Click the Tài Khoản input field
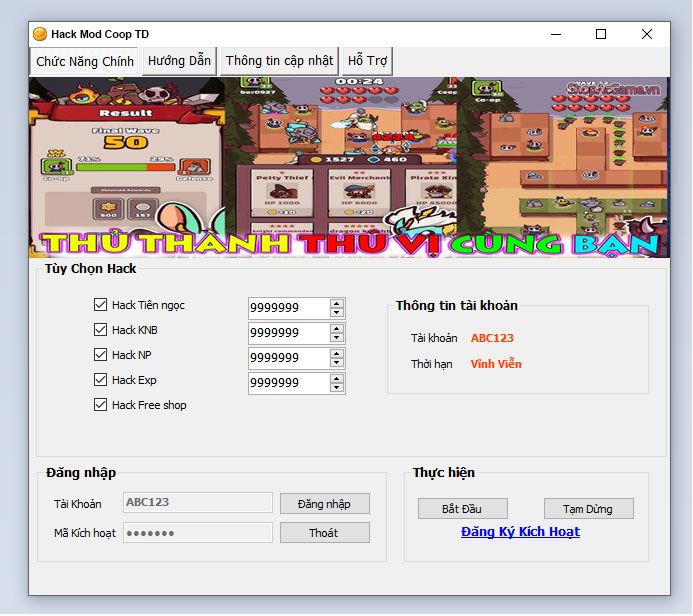Screen dimensions: 693x616 198,503
